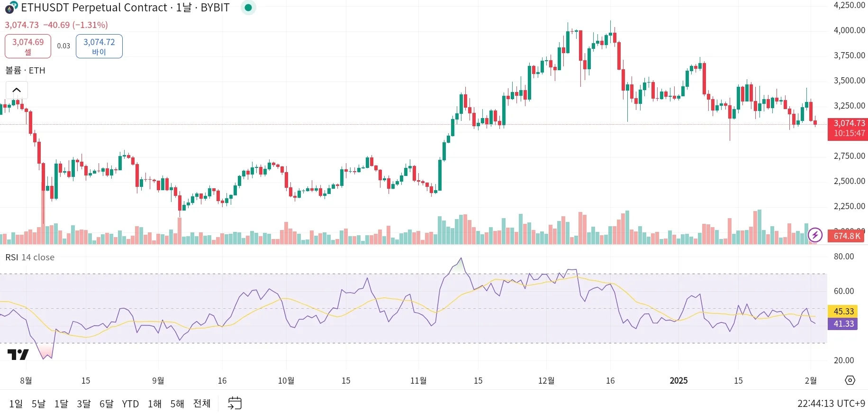Select the 5날 time range
Screen dimensions: 868x414
pos(38,404)
